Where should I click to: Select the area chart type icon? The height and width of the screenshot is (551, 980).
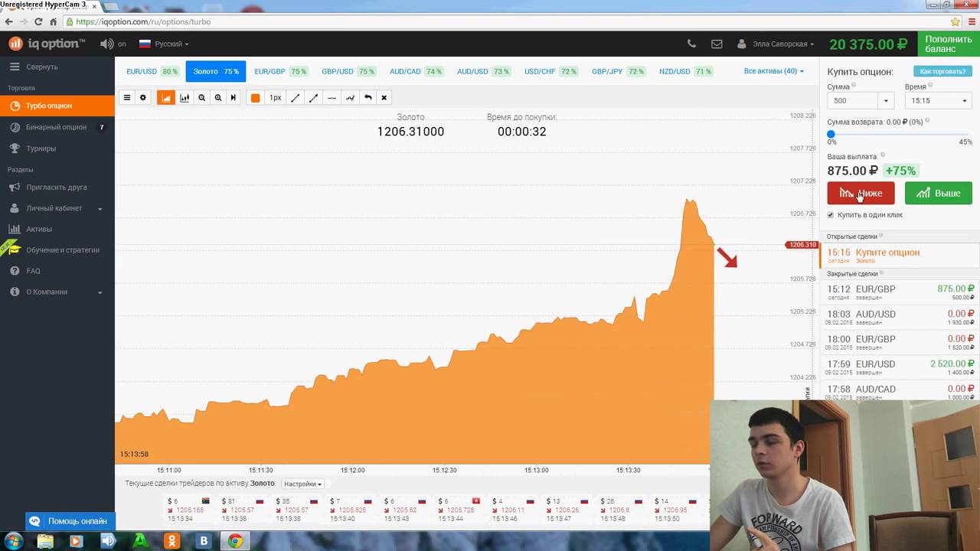(166, 98)
